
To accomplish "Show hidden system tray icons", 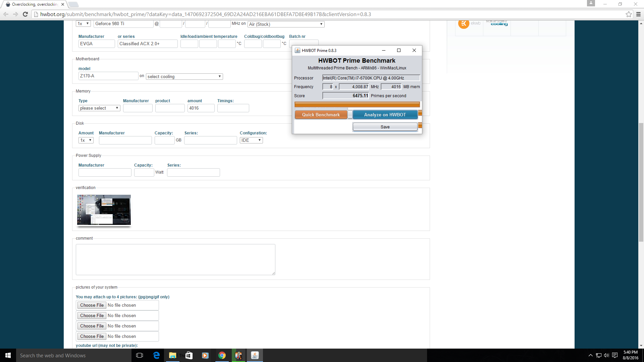I will (x=591, y=355).
